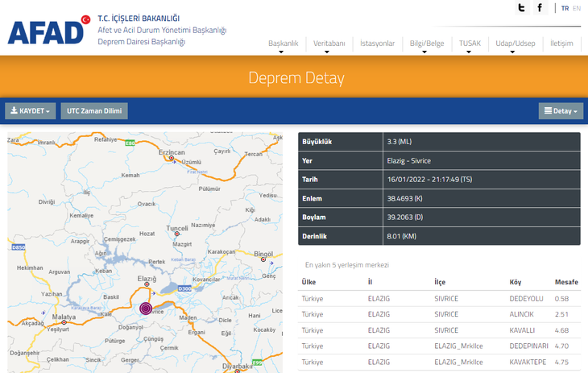This screenshot has width=588, height=373.
Task: Switch language to EN
Action: click(x=577, y=8)
